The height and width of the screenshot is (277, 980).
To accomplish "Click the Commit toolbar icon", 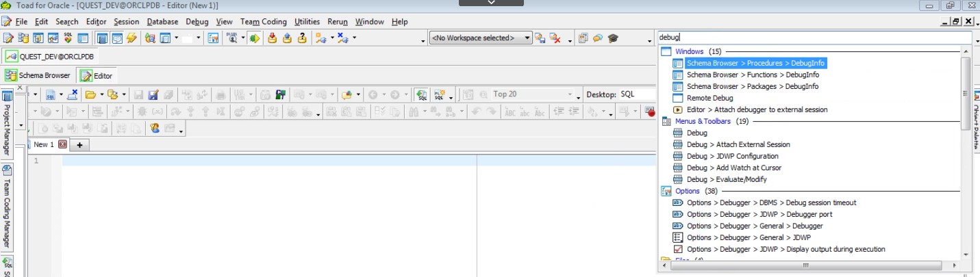I will [272, 38].
